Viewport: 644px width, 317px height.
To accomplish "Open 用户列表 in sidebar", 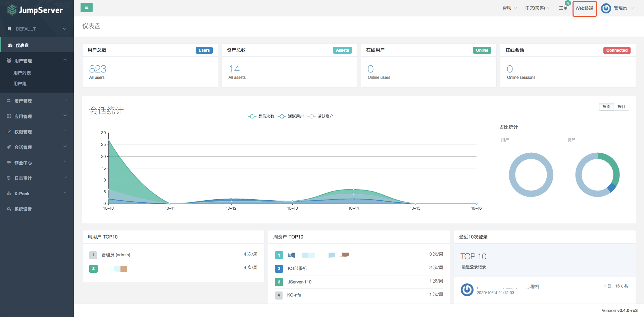I will pos(22,73).
